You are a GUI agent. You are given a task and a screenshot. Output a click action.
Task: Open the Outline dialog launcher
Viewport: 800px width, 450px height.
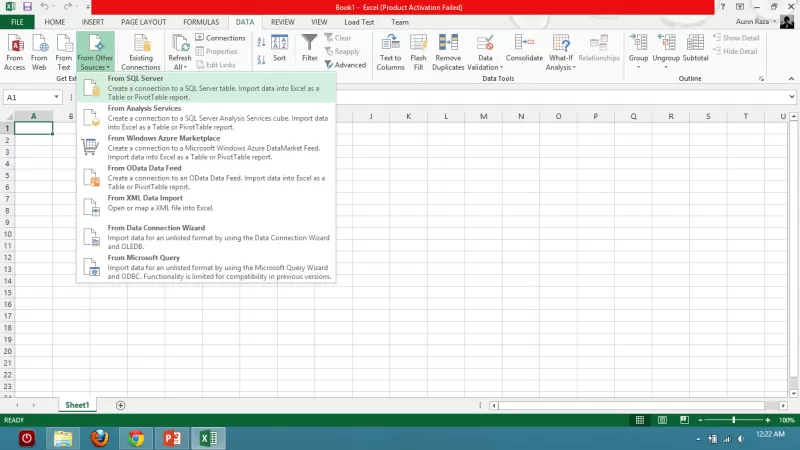pyautogui.click(x=761, y=79)
